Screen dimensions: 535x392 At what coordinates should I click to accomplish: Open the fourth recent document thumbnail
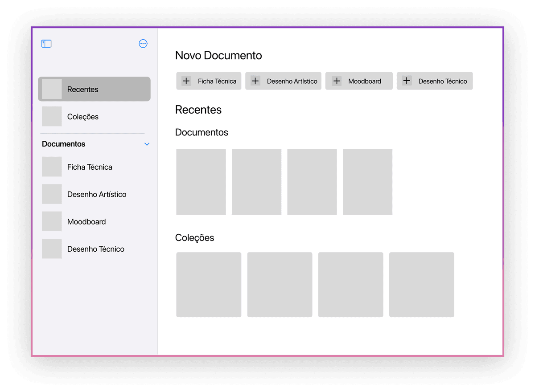[x=367, y=182]
